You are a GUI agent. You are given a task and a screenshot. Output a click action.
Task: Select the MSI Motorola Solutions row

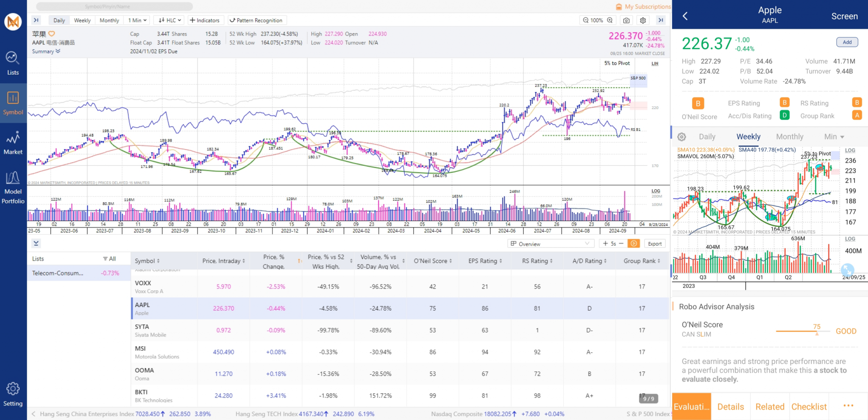(x=398, y=352)
